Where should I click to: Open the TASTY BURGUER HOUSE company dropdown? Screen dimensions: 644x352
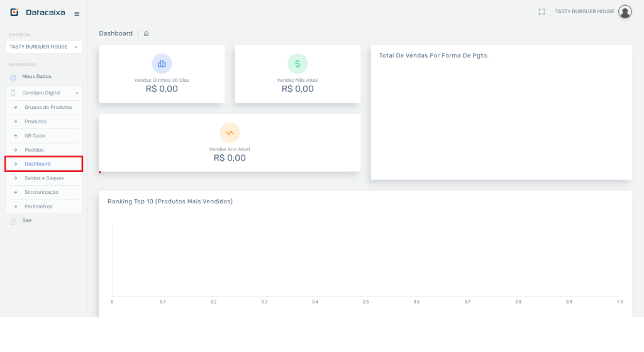click(43, 47)
